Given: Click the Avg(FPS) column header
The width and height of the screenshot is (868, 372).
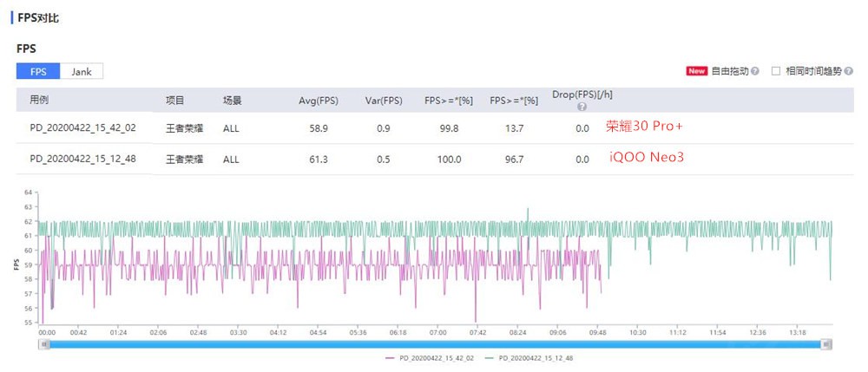Looking at the screenshot, I should click(319, 101).
